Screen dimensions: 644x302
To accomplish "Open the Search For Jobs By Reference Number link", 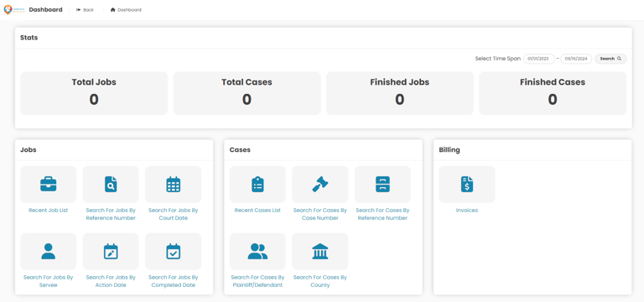I will [111, 214].
